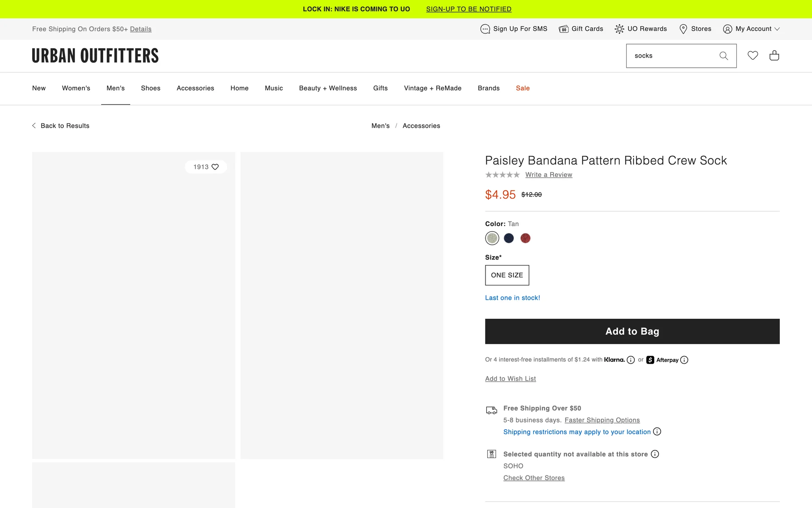Like the product with 1913 heart
Viewport: 812px width, 508px height.
(x=215, y=167)
